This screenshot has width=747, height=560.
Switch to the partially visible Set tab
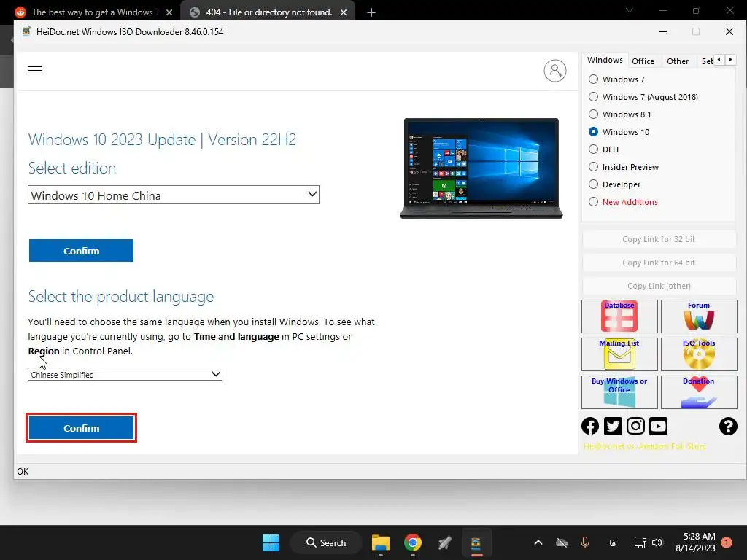point(706,61)
